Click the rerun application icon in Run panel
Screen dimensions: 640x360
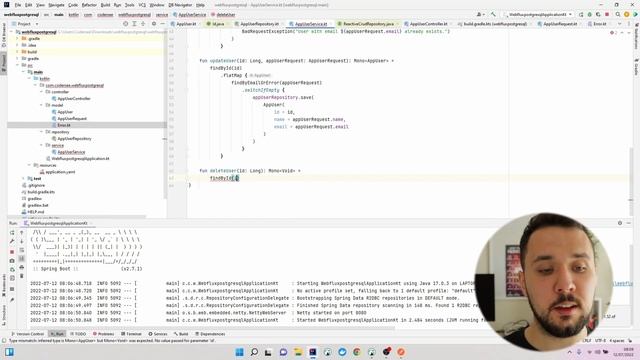[12, 233]
